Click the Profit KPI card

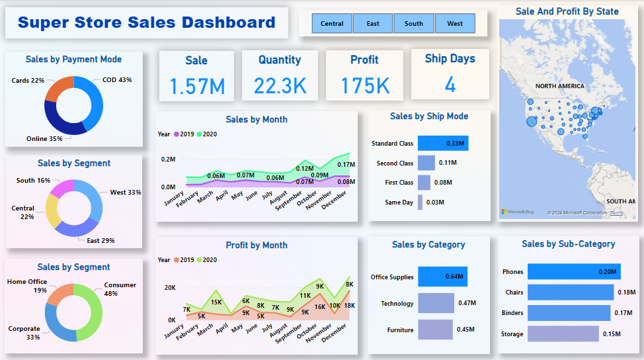(x=364, y=75)
